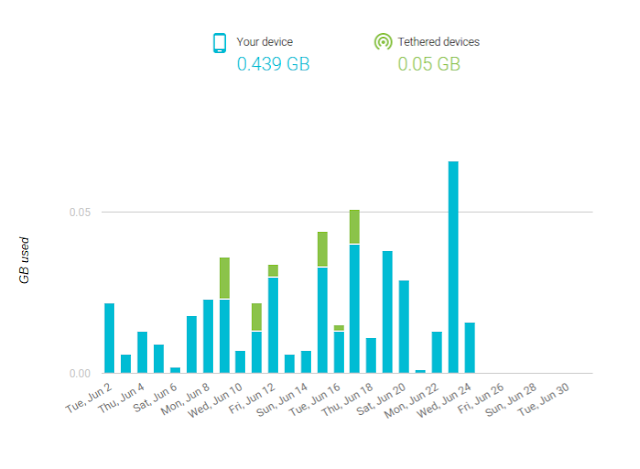Click the 'Sat, Jun 6' axis label
640x469 pixels.
(x=155, y=397)
